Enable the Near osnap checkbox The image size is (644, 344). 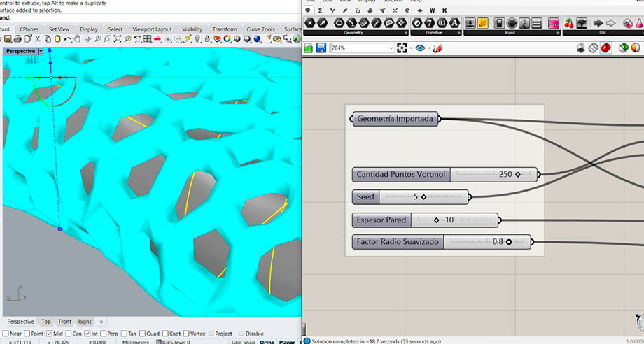click(6, 334)
